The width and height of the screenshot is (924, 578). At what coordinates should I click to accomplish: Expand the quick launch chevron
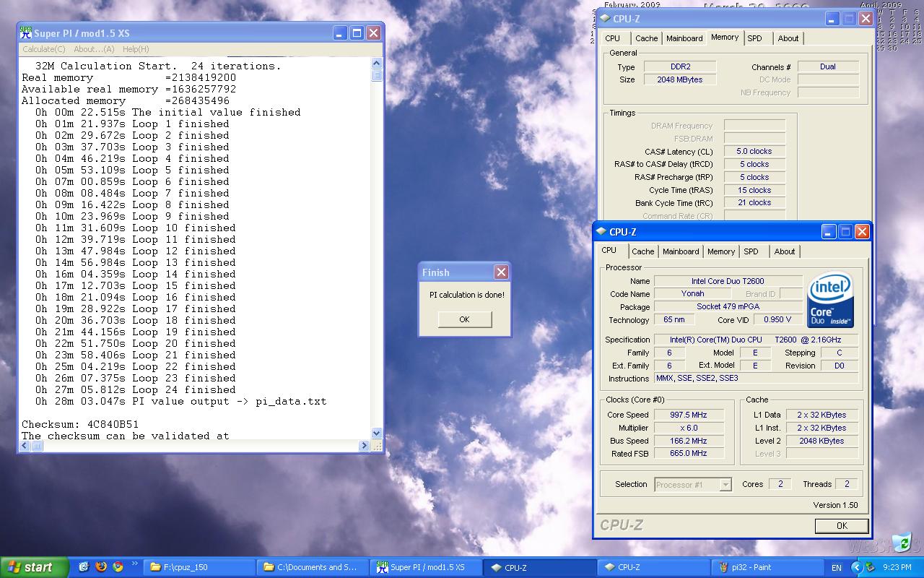point(134,564)
